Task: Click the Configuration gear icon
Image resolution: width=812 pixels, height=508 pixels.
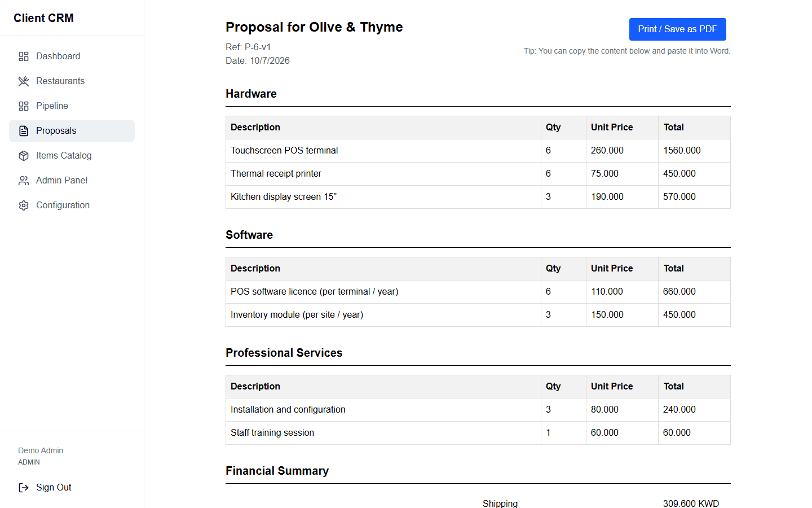Action: pos(24,205)
